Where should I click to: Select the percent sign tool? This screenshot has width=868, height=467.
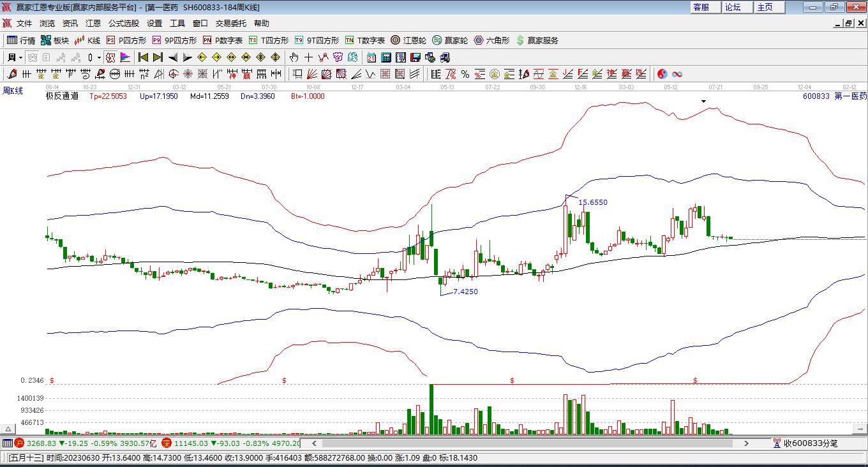pyautogui.click(x=465, y=74)
